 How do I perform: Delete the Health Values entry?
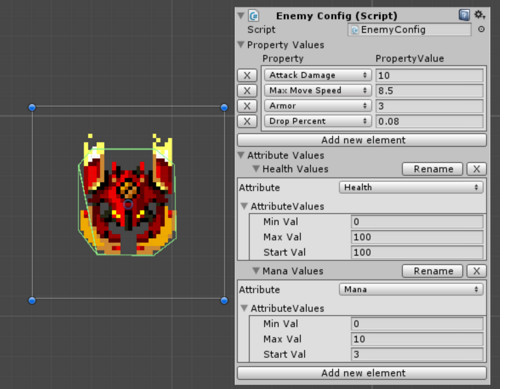[476, 169]
